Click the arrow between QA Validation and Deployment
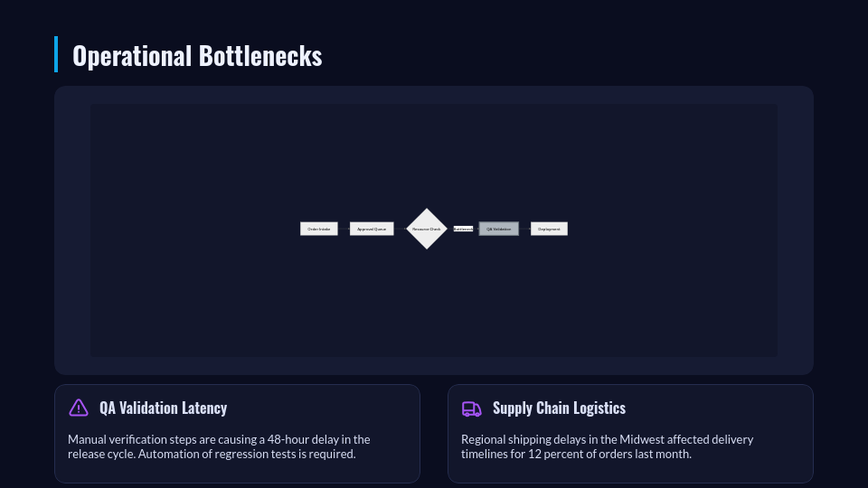868x488 pixels. pyautogui.click(x=524, y=229)
